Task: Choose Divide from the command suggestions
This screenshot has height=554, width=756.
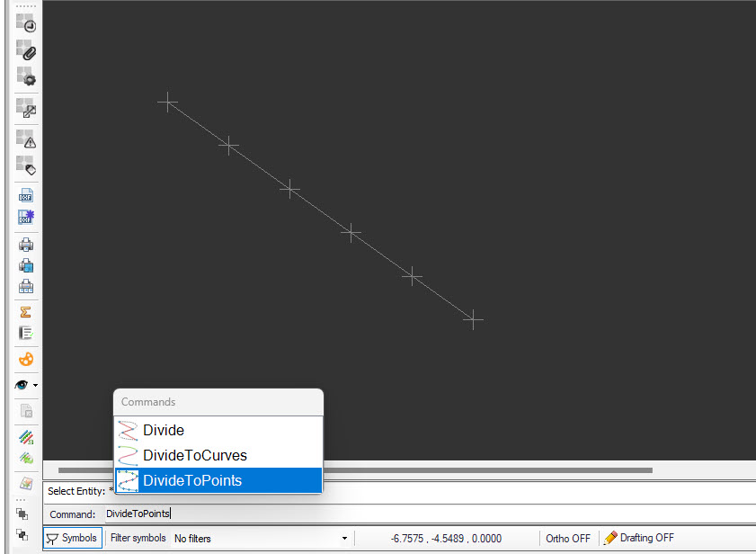Action: click(x=218, y=430)
